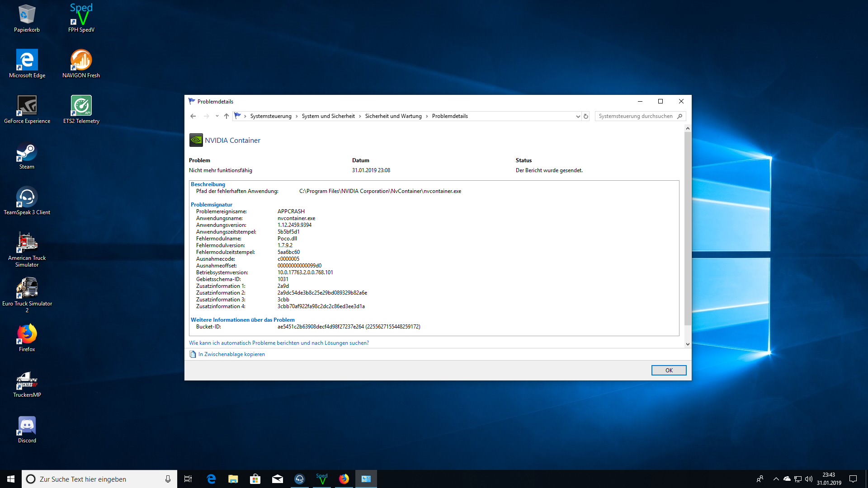Viewport: 868px width, 488px height.
Task: Click the scroll-down arrow of the details scrollbar
Action: (x=688, y=344)
